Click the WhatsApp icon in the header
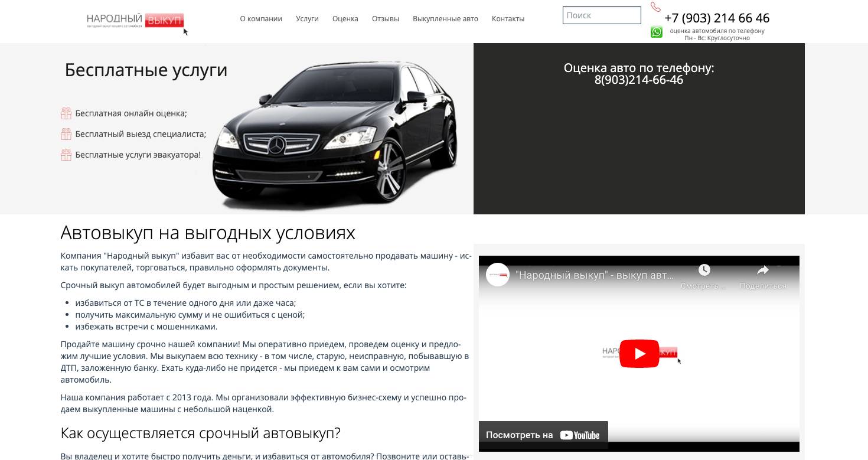Image resolution: width=868 pixels, height=460 pixels. pos(657,32)
